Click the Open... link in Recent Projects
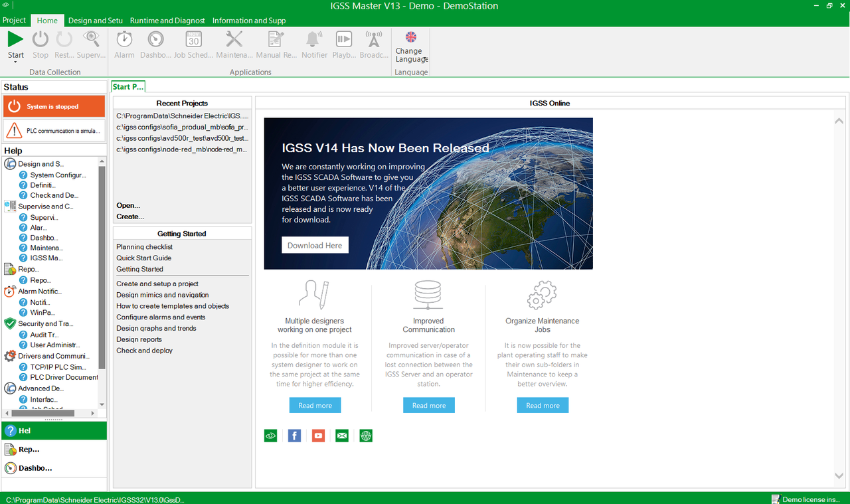This screenshot has height=504, width=850. point(128,205)
